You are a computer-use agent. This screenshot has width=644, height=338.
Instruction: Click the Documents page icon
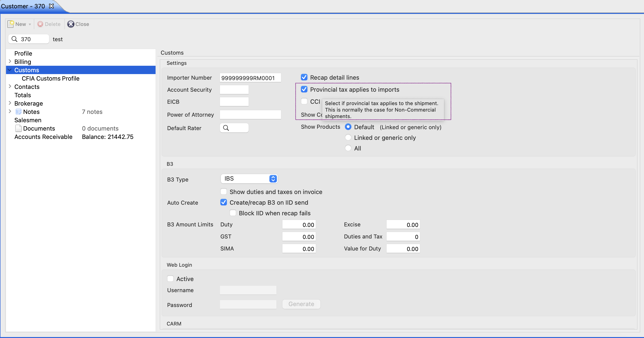(19, 128)
